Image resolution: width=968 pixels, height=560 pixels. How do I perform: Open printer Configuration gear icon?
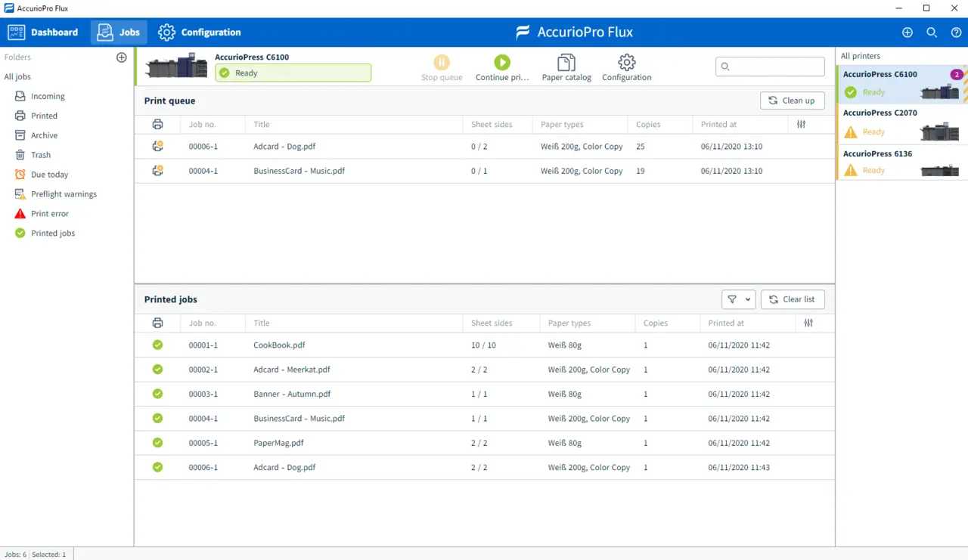pos(626,63)
